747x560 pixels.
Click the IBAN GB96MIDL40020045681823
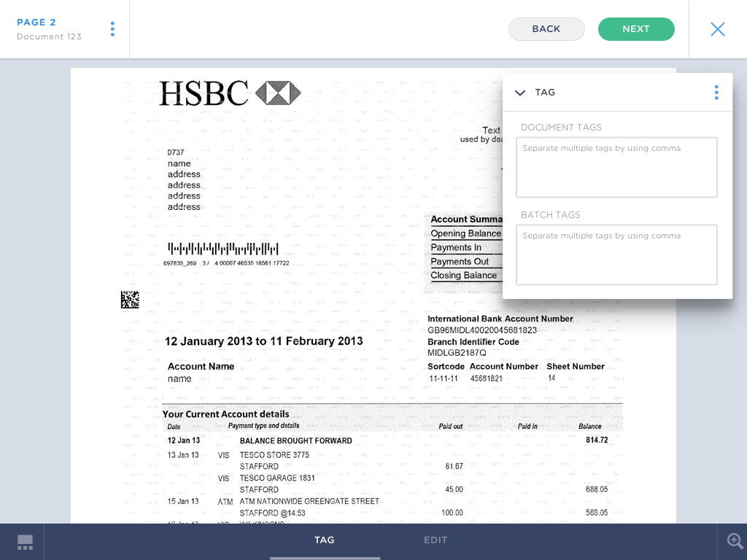coord(482,330)
